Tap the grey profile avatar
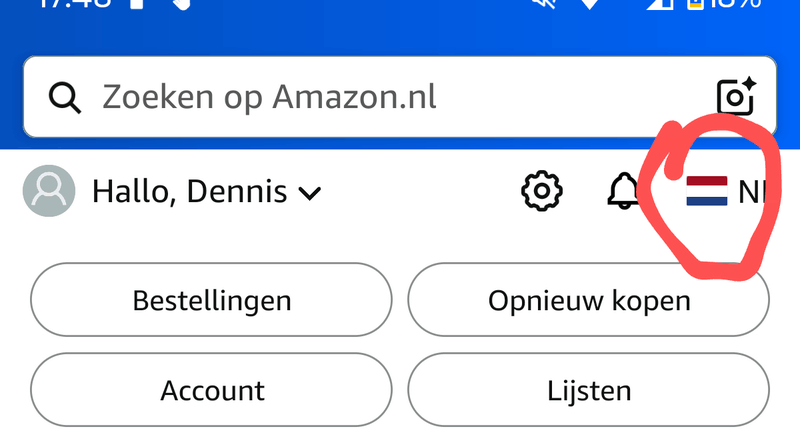The image size is (800, 443). click(49, 191)
